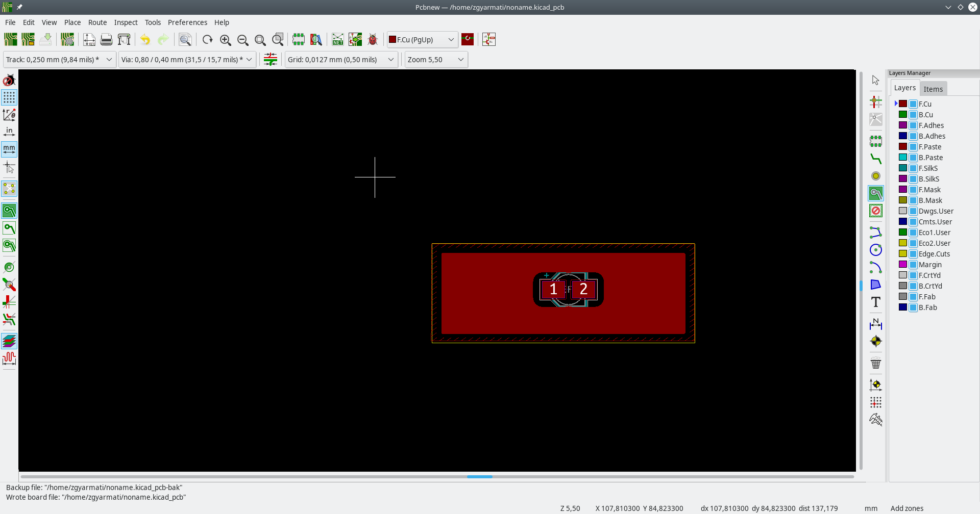Open the Route menu
This screenshot has width=980, height=514.
[97, 22]
